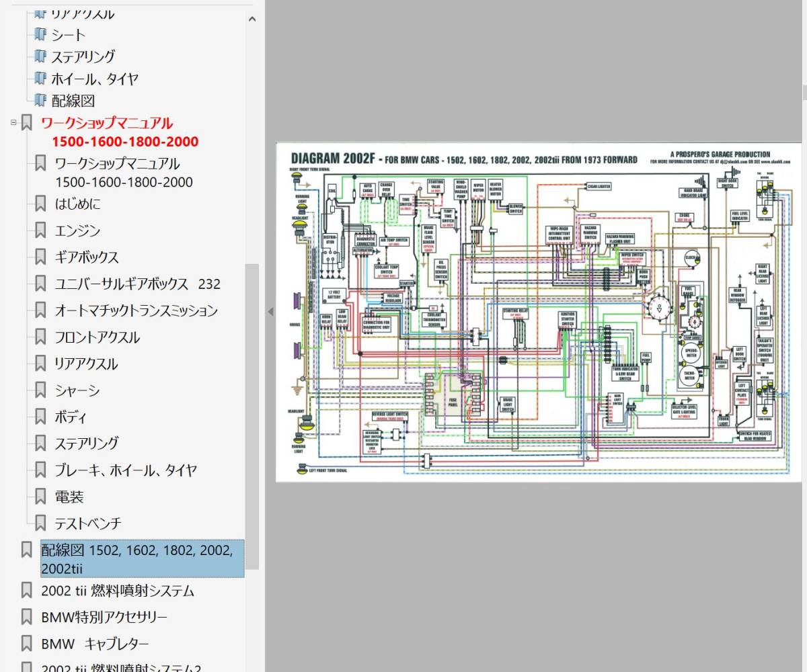Open the シャーシ bookmark
The image size is (807, 672).
click(x=77, y=390)
